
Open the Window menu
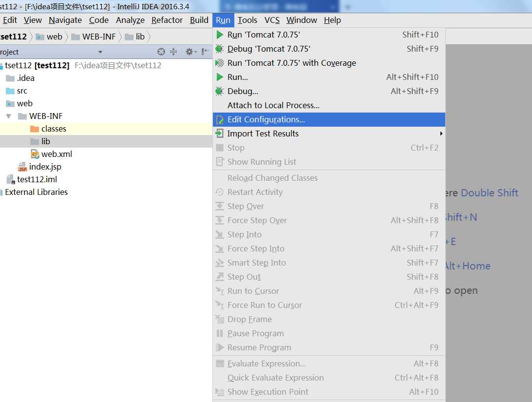(x=302, y=20)
